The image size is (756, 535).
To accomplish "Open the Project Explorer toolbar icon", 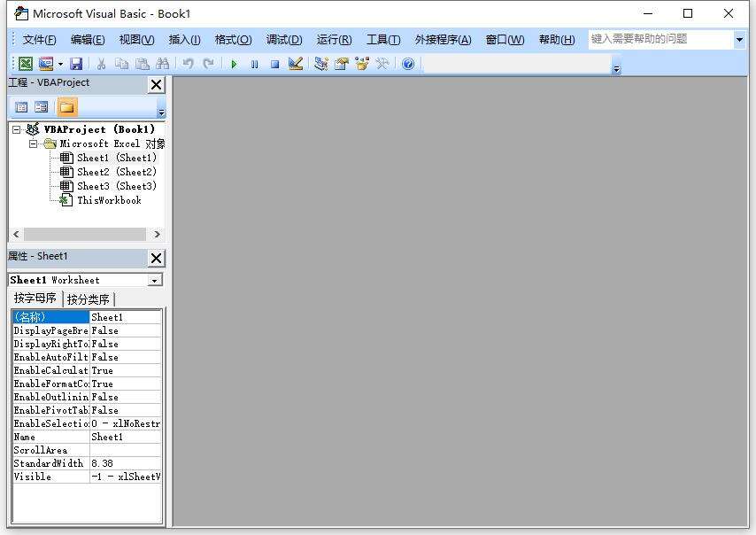I will pos(321,64).
